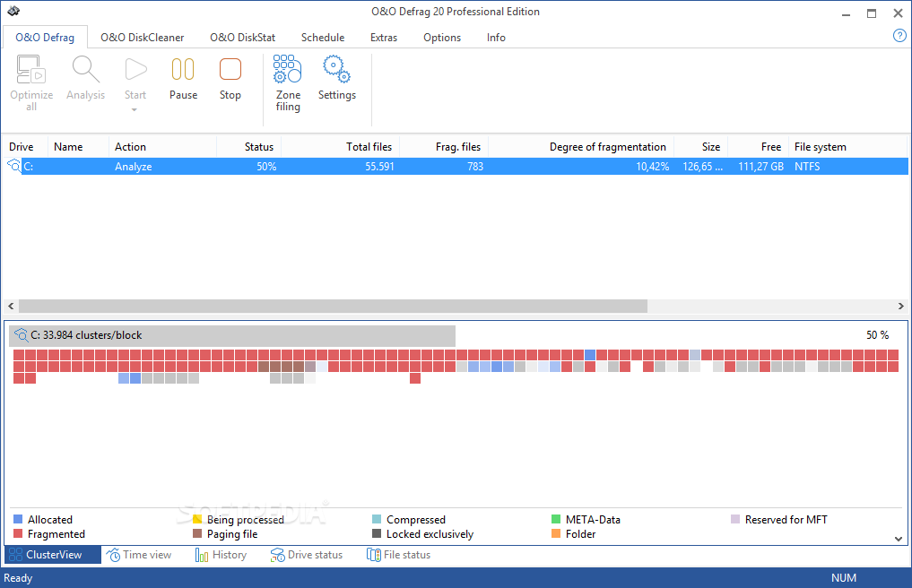This screenshot has height=588, width=912.
Task: Click the scroll right arrow
Action: [900, 306]
